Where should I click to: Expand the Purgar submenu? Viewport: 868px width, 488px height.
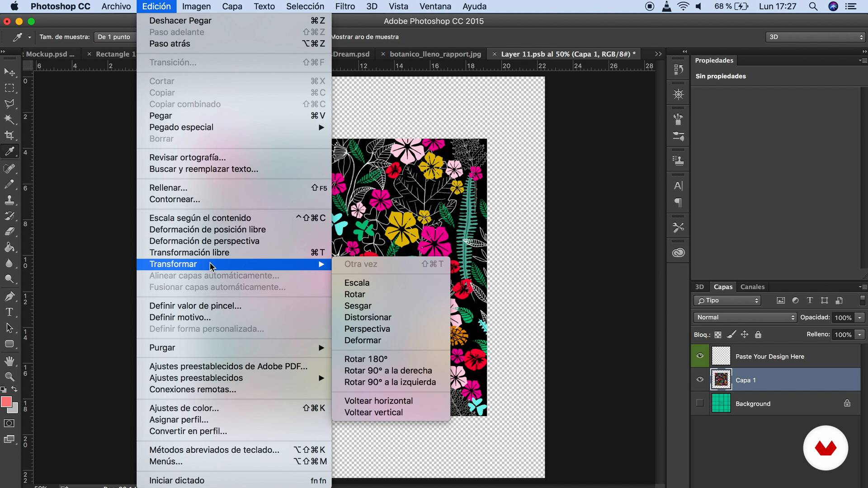[234, 348]
